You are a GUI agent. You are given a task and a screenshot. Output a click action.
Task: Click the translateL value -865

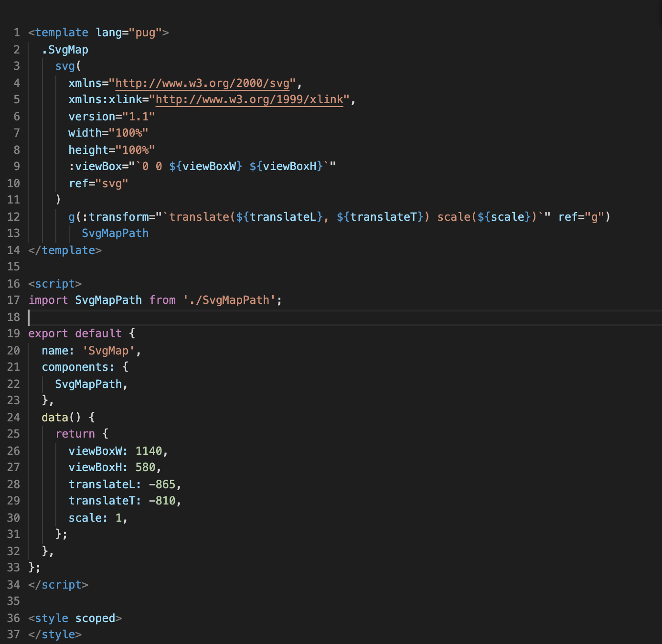coord(162,484)
